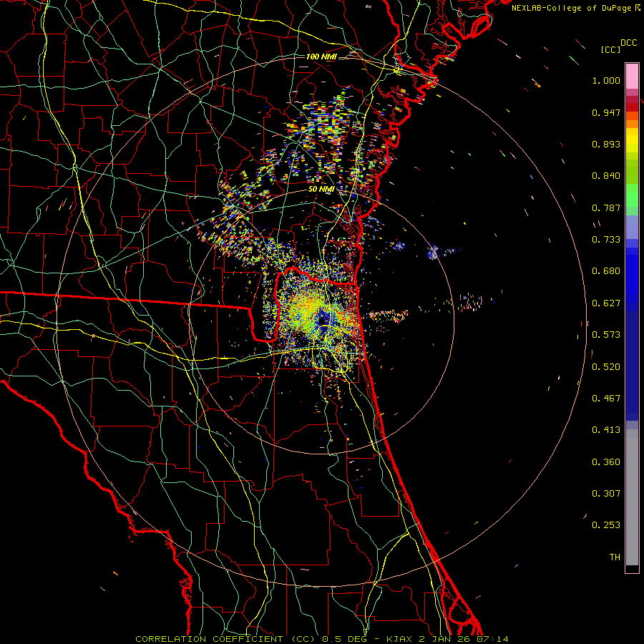Select the 0.733 scale value
The height and width of the screenshot is (644, 644).
[606, 240]
